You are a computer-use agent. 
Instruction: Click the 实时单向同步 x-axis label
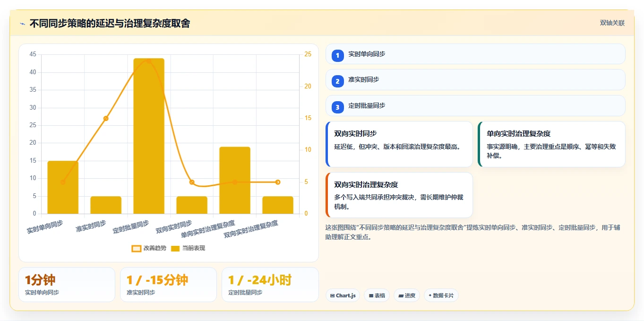(x=45, y=227)
